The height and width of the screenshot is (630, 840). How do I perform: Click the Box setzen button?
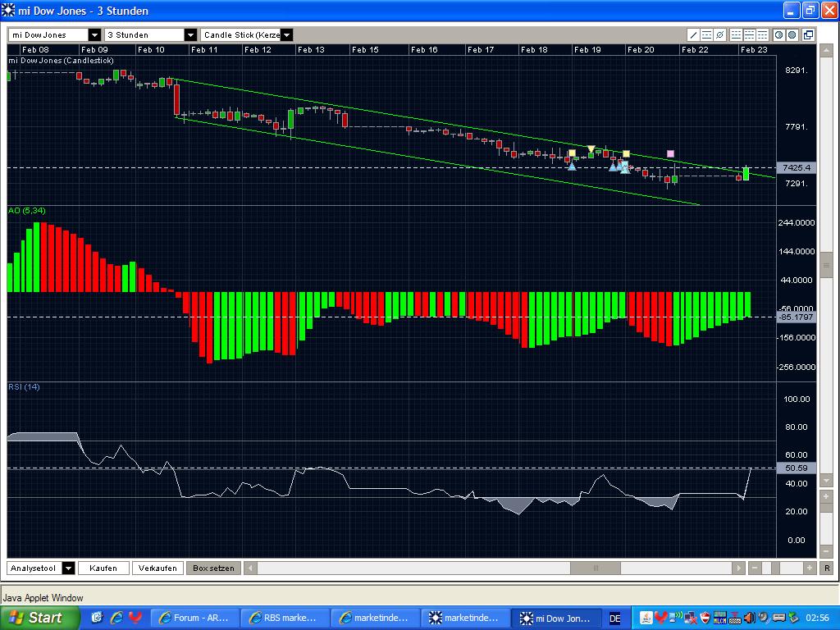click(212, 568)
